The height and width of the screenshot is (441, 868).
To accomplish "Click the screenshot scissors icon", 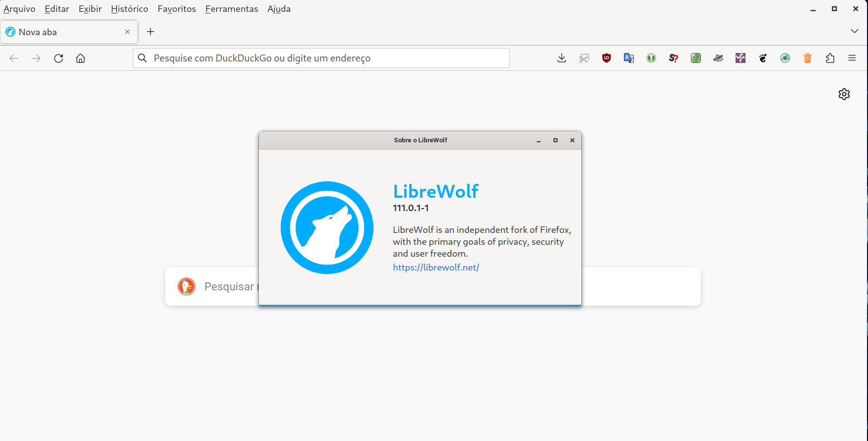I will [584, 58].
